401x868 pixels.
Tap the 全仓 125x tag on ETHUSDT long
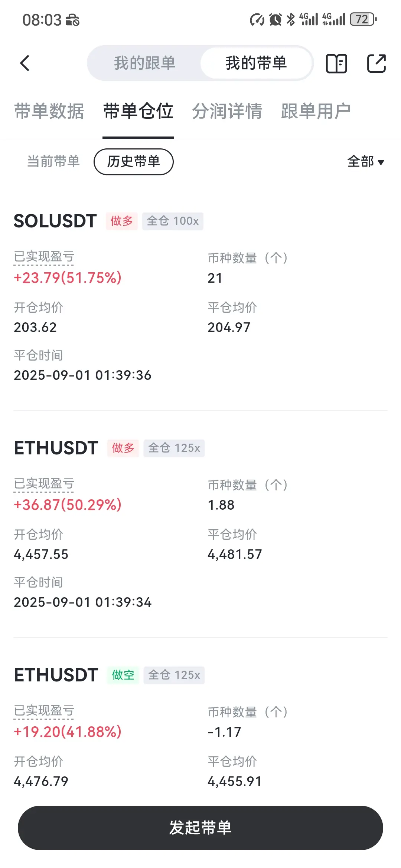click(x=174, y=448)
